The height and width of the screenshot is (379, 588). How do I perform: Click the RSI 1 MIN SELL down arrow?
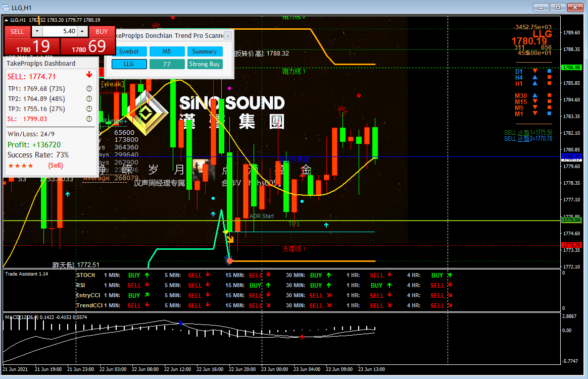[147, 285]
